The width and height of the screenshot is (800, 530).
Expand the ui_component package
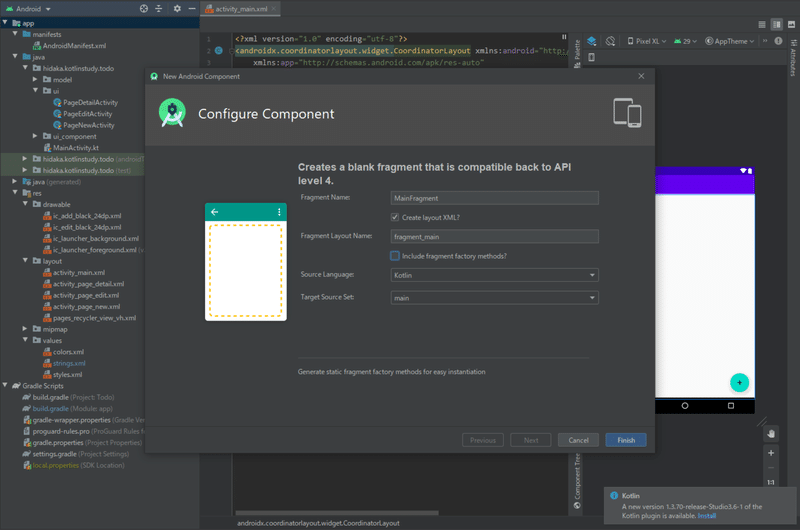[x=35, y=136]
